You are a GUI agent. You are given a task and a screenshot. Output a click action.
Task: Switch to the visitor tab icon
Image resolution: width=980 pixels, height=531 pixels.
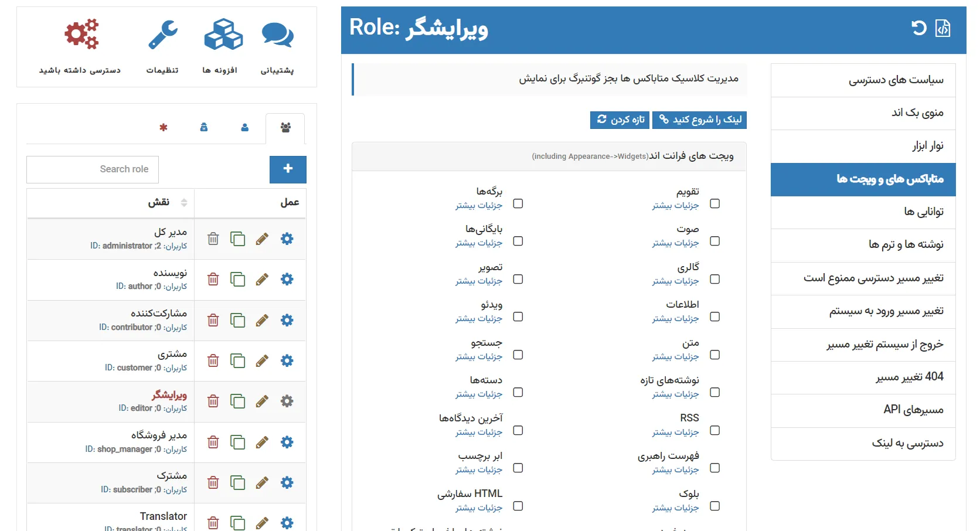[x=204, y=127]
